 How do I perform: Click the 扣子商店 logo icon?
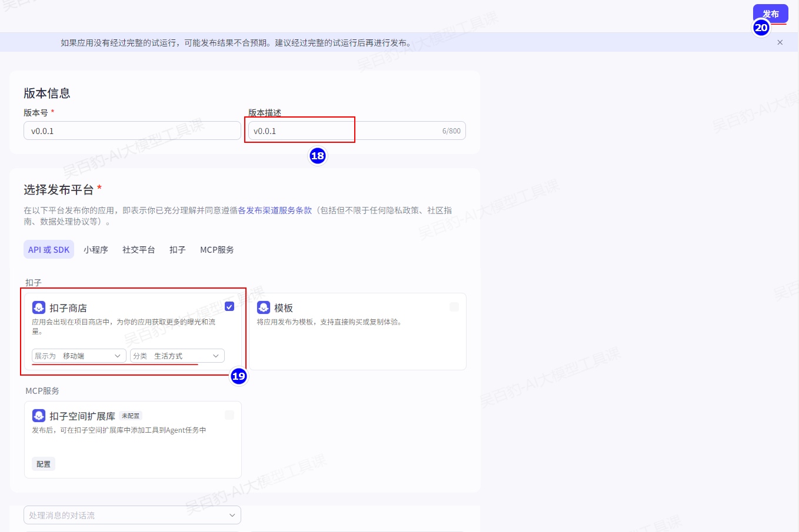39,307
